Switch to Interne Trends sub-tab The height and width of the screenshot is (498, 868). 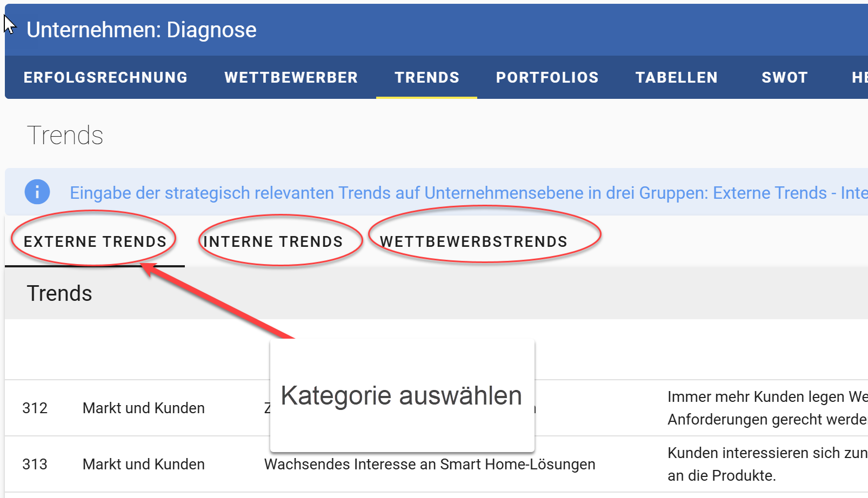click(273, 241)
